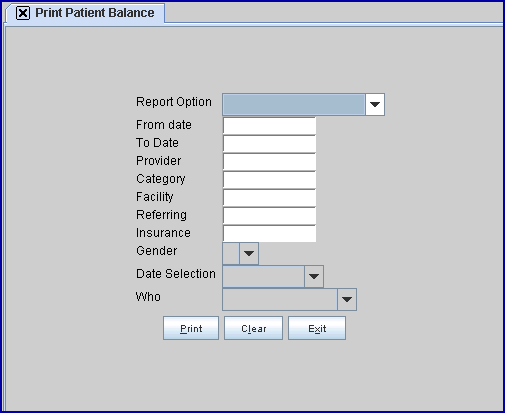Click the Report Option combo box field
The image size is (505, 413).
click(x=294, y=105)
